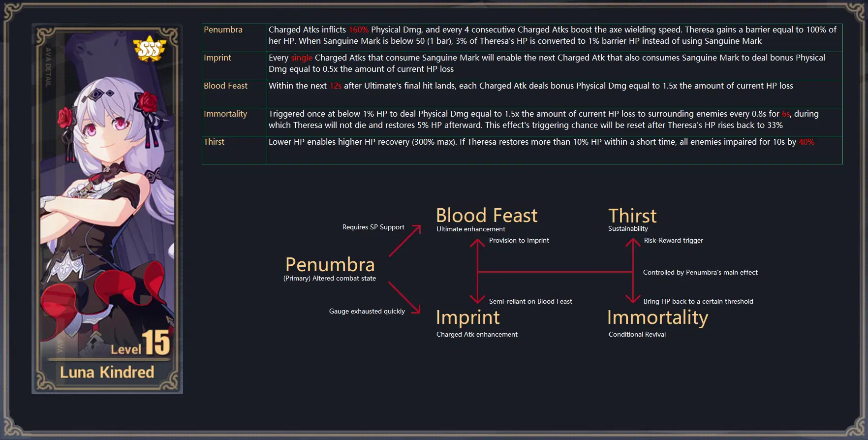868x440 pixels.
Task: Click the large Imprint heading in the diagram
Action: (468, 318)
